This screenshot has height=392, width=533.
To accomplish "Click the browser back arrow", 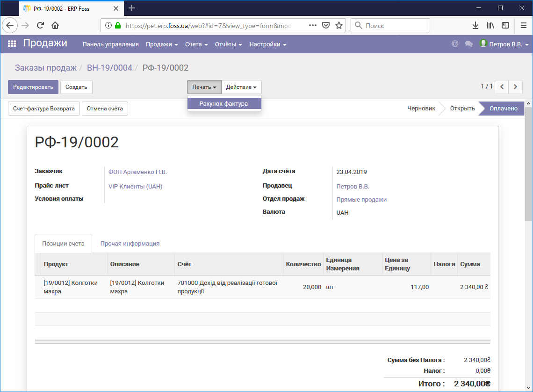I will 10,25.
